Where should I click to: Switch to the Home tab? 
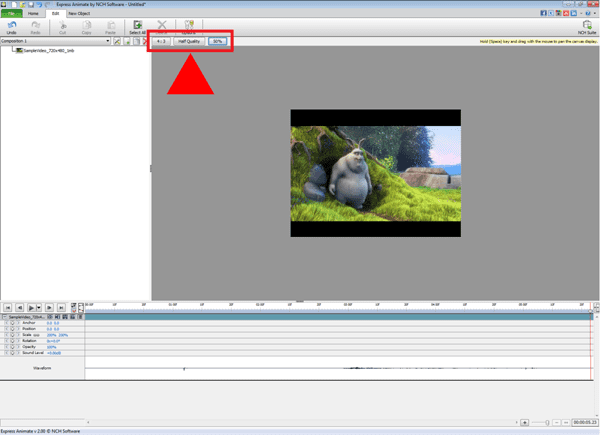click(33, 13)
